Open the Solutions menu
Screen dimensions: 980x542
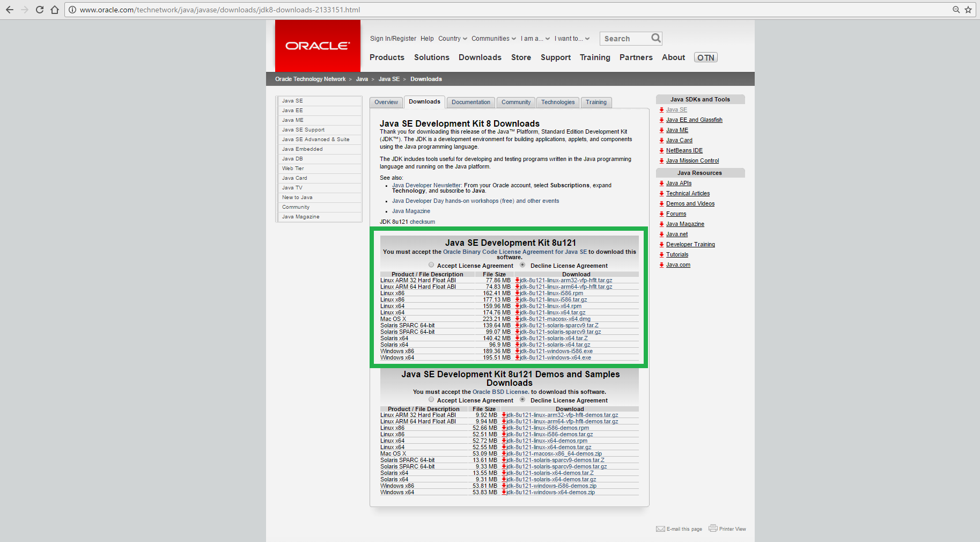click(432, 57)
